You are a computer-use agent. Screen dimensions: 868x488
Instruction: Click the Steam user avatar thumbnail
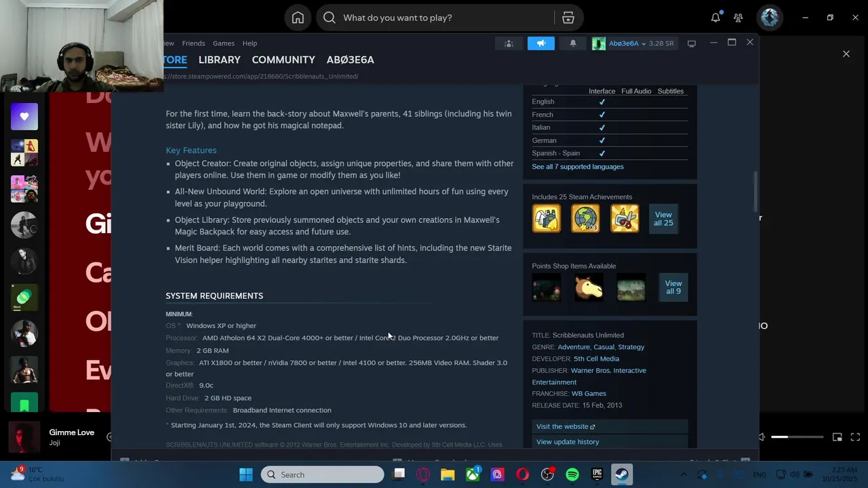click(x=598, y=43)
